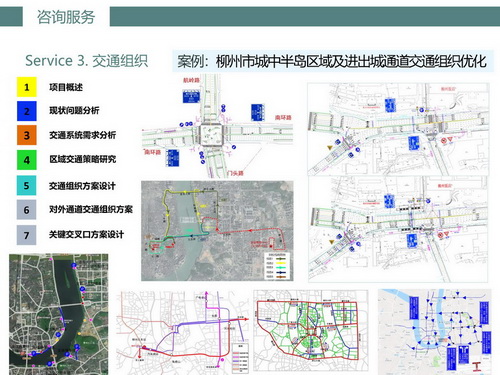Click the gray number 7 square
Image resolution: width=500 pixels, height=375 pixels.
27,235
